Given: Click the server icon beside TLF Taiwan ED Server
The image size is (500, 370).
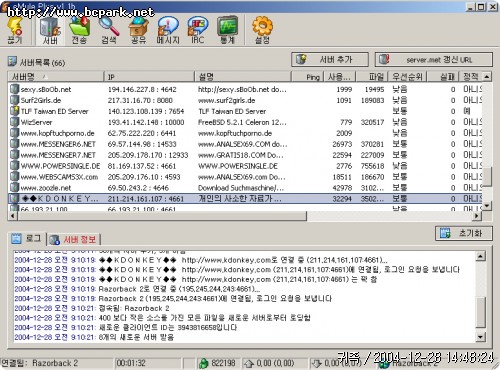Looking at the screenshot, I should [14, 111].
